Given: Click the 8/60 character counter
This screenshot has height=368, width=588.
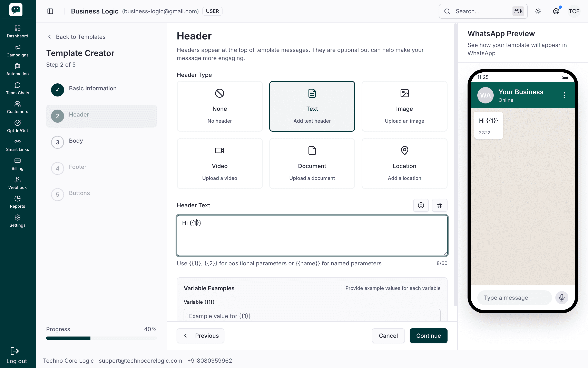Looking at the screenshot, I should (442, 263).
